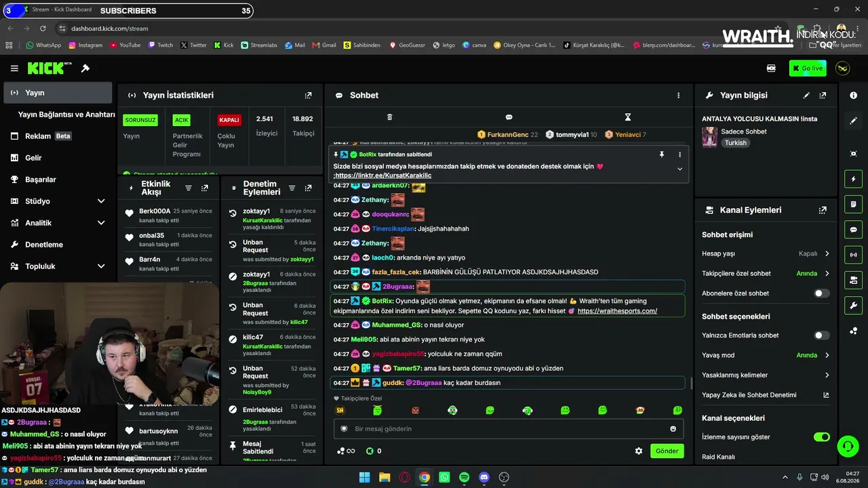Open the wraithesports.com link in chat
The image size is (868, 488).
pyautogui.click(x=617, y=311)
